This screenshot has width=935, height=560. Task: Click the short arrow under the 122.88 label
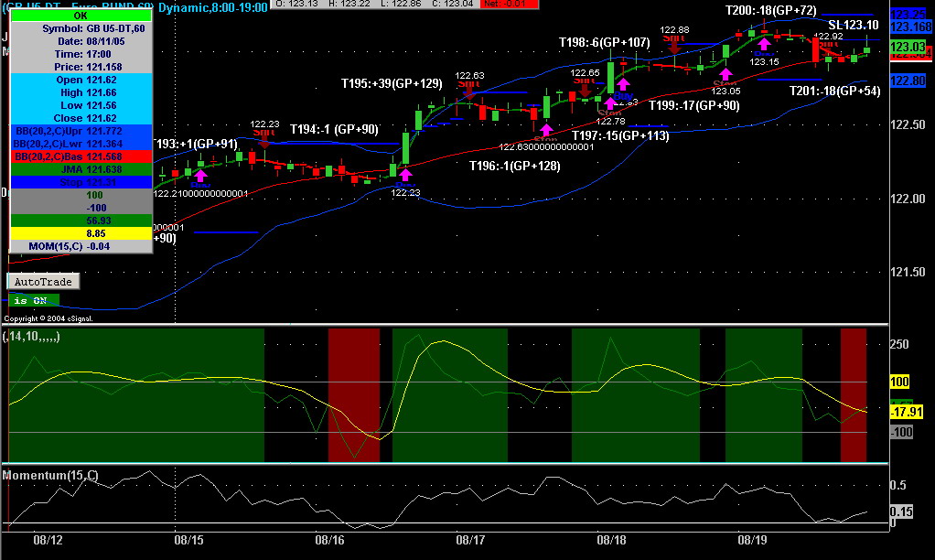click(674, 47)
